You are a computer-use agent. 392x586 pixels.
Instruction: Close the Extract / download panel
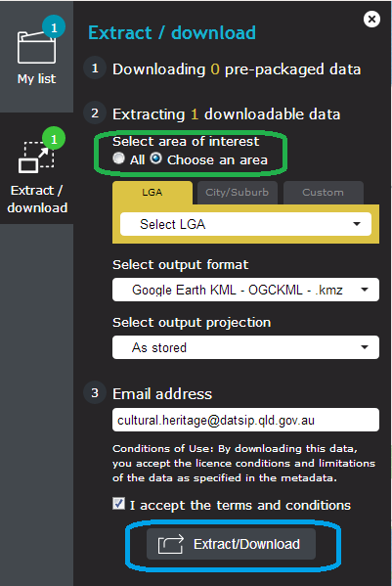point(371,19)
